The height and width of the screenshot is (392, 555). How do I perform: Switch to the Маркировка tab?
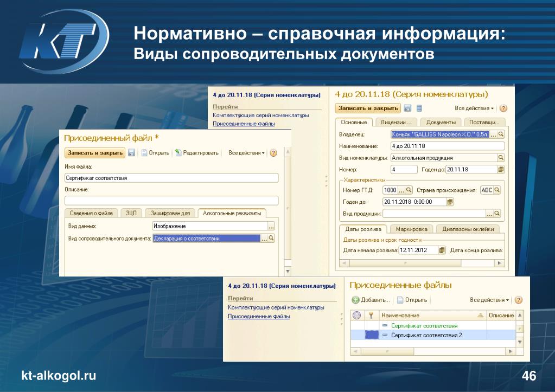(411, 229)
